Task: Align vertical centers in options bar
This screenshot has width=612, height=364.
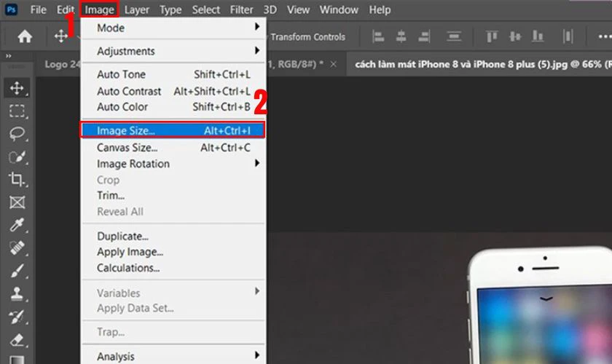Action: (515, 36)
